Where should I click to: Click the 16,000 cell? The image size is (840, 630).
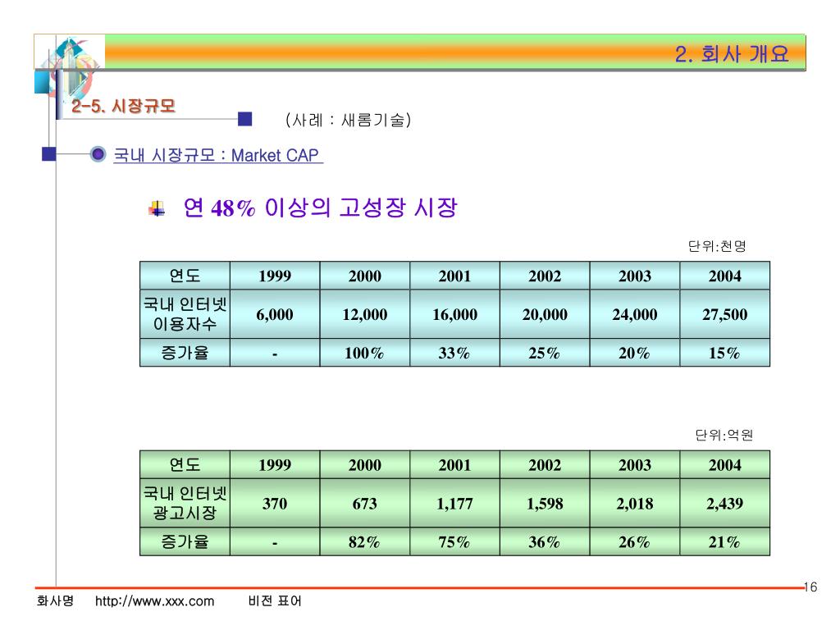[x=454, y=314]
